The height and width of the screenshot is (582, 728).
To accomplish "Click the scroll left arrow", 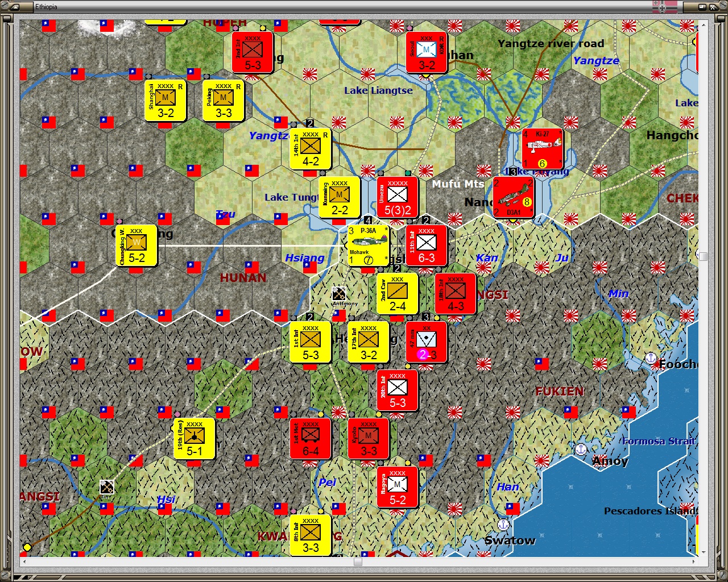I will coord(24,562).
